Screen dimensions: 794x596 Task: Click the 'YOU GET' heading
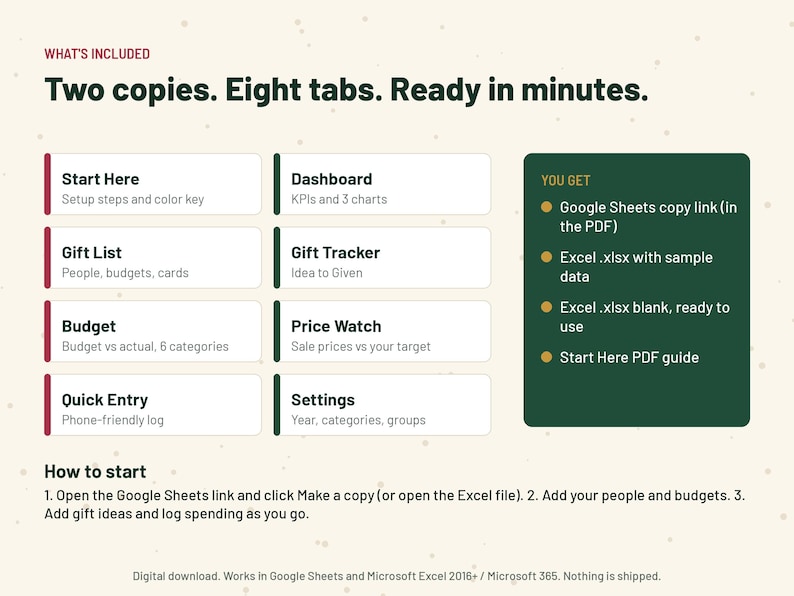566,180
